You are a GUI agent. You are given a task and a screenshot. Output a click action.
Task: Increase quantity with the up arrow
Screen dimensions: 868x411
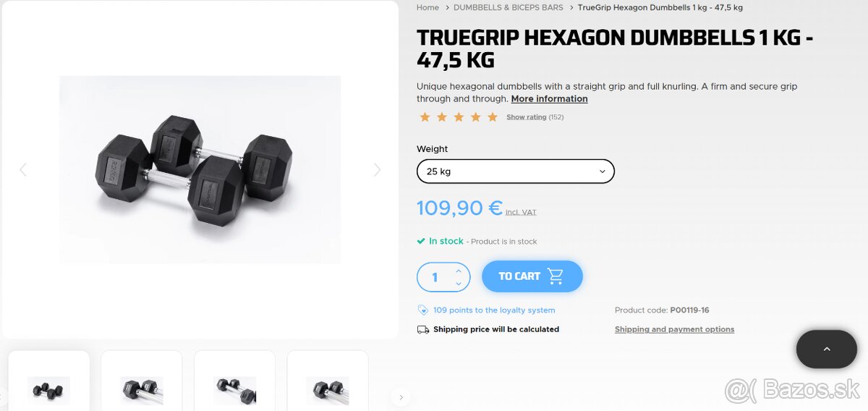tap(459, 271)
